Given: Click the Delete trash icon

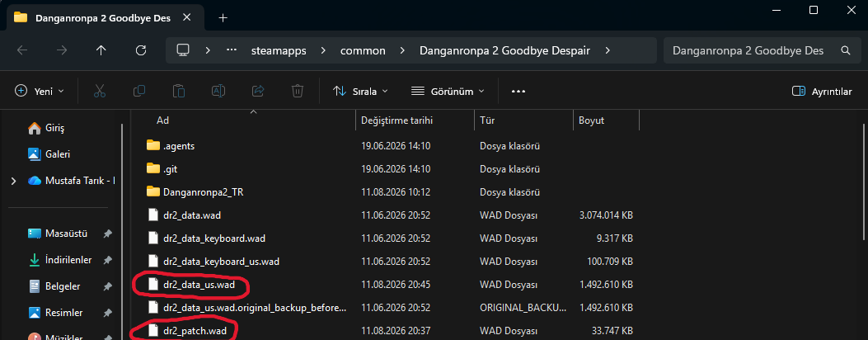Looking at the screenshot, I should coord(298,91).
